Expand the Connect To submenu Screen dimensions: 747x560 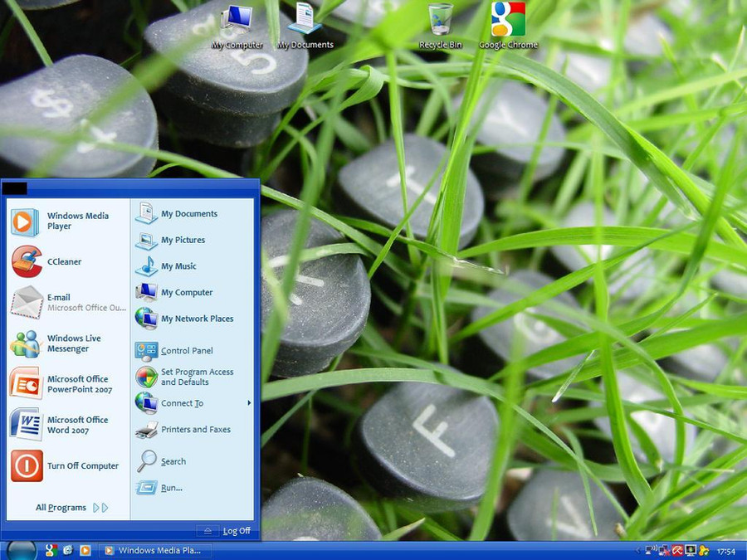point(193,403)
